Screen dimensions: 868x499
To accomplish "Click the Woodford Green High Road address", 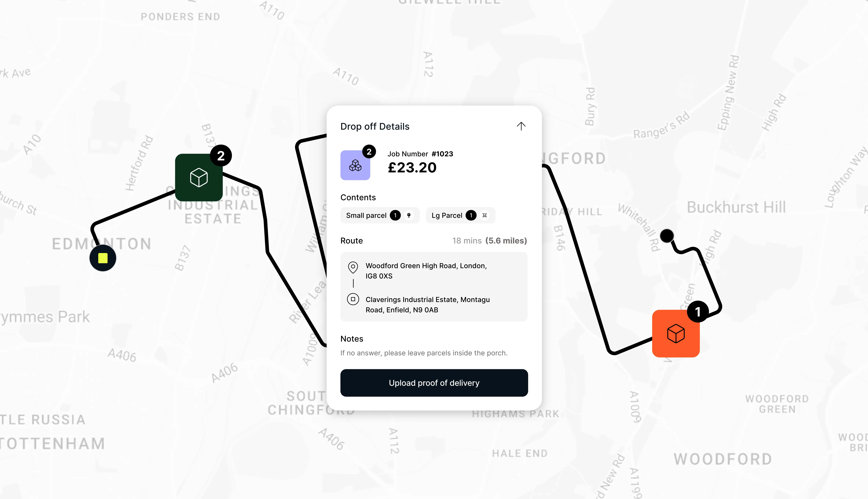I will (426, 271).
